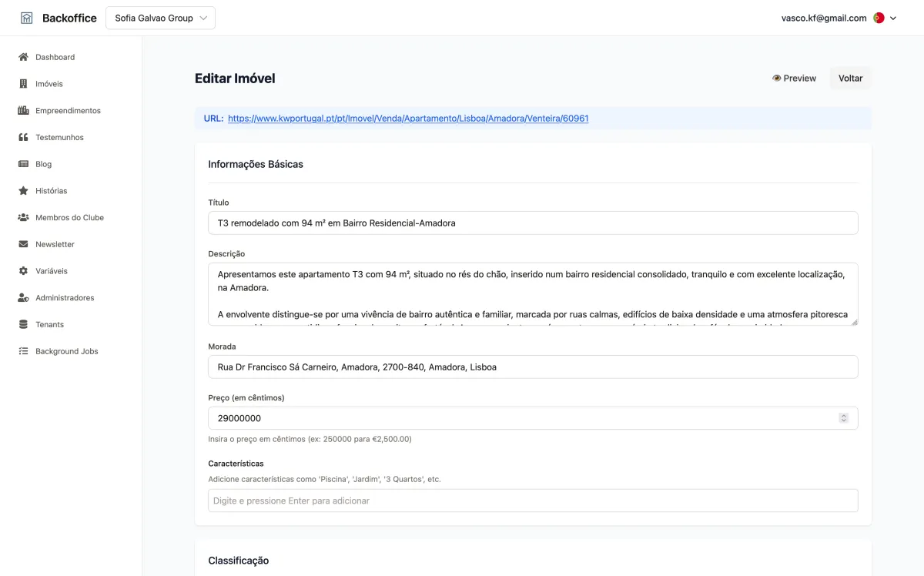The height and width of the screenshot is (576, 924).
Task: Open the Sofia Galvao Group selector
Action: click(159, 17)
